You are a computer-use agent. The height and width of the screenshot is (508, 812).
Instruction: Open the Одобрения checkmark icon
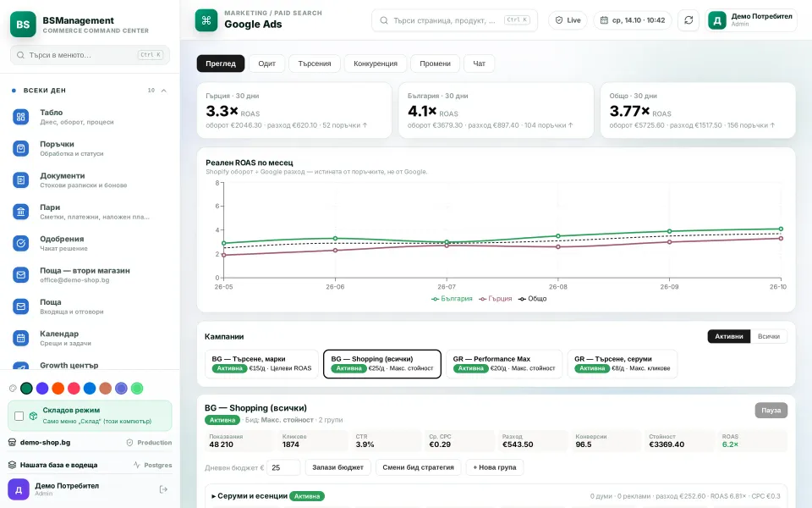click(x=20, y=243)
